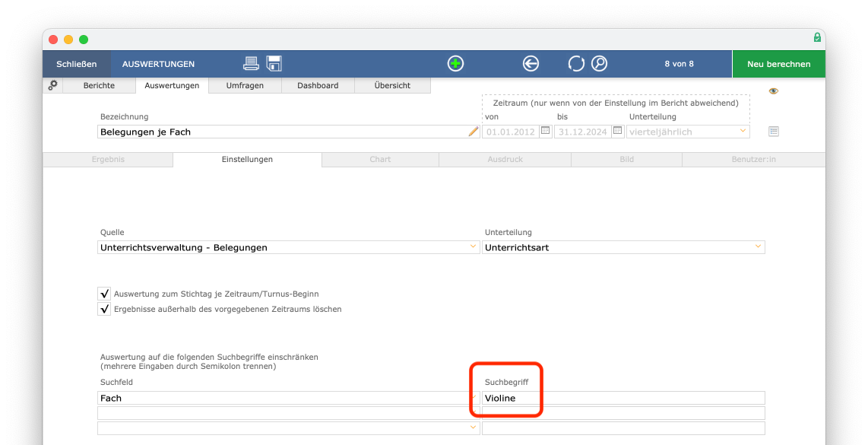Click the Neu berechnen button
The image size is (868, 445).
(x=779, y=64)
